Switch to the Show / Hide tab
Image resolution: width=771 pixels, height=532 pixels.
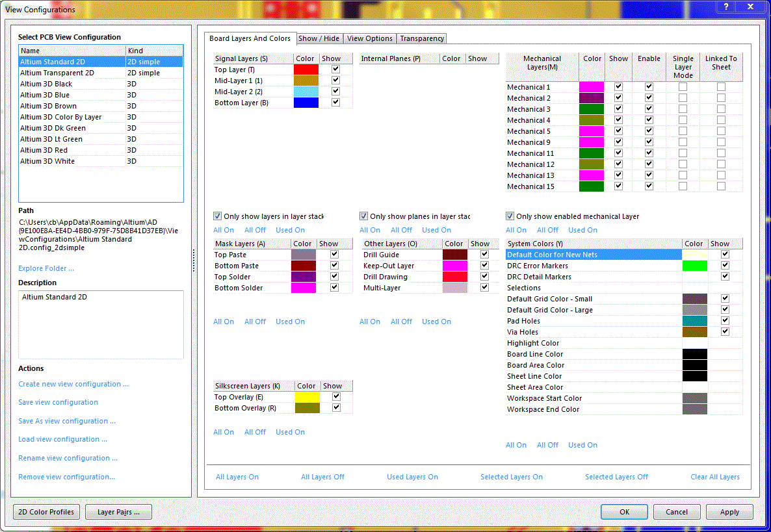(319, 38)
